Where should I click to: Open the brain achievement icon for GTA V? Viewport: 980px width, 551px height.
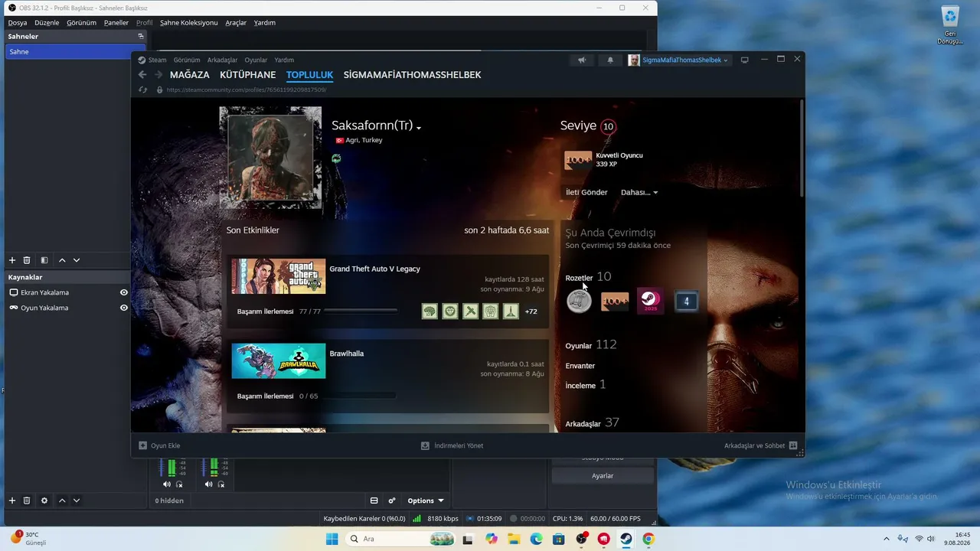click(x=430, y=311)
